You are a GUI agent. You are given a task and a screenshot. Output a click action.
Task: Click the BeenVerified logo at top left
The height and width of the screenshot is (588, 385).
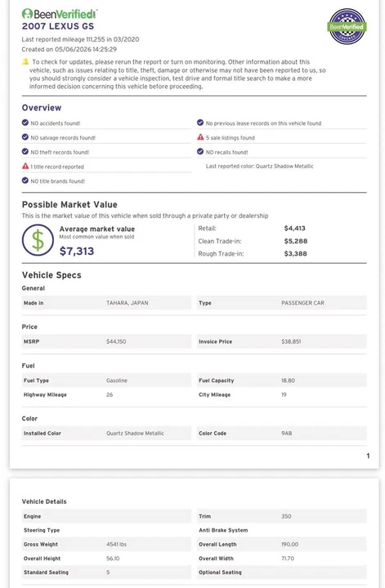[x=60, y=14]
